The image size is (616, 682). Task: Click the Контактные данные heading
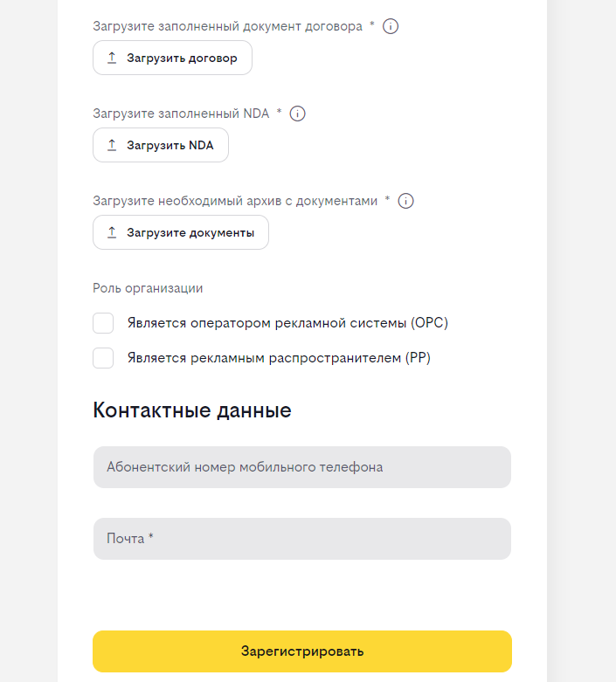192,410
